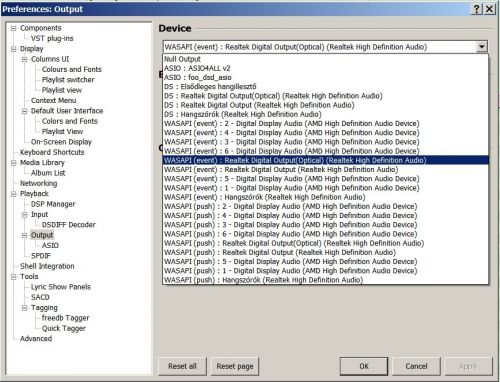
Task: Choose WASAPI (event) : Realtek Digital Output, non-optical
Action: coord(326,170)
